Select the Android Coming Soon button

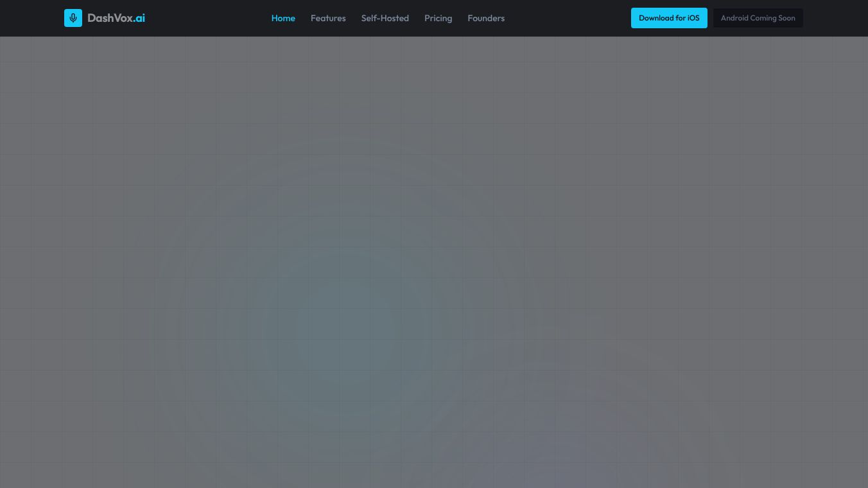pos(758,18)
